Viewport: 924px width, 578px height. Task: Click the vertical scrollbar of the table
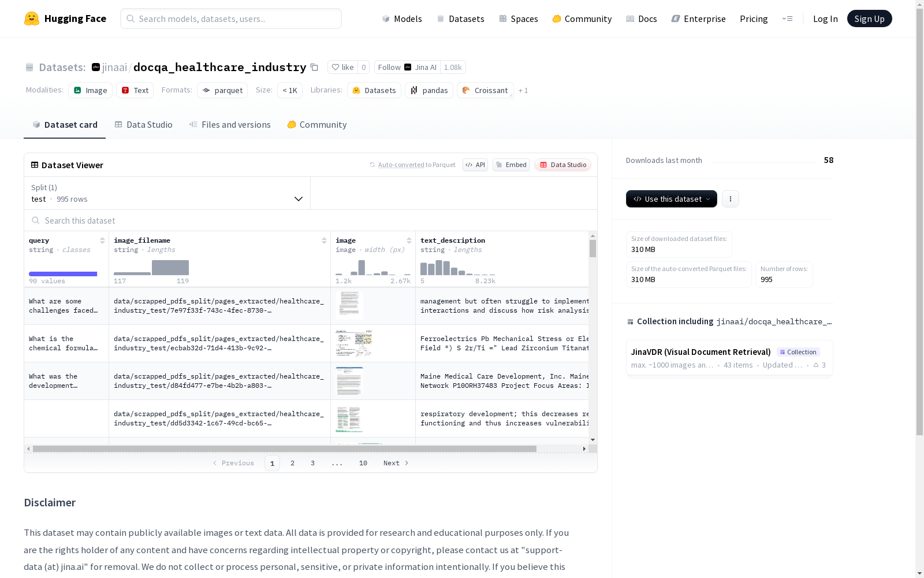[x=593, y=249]
